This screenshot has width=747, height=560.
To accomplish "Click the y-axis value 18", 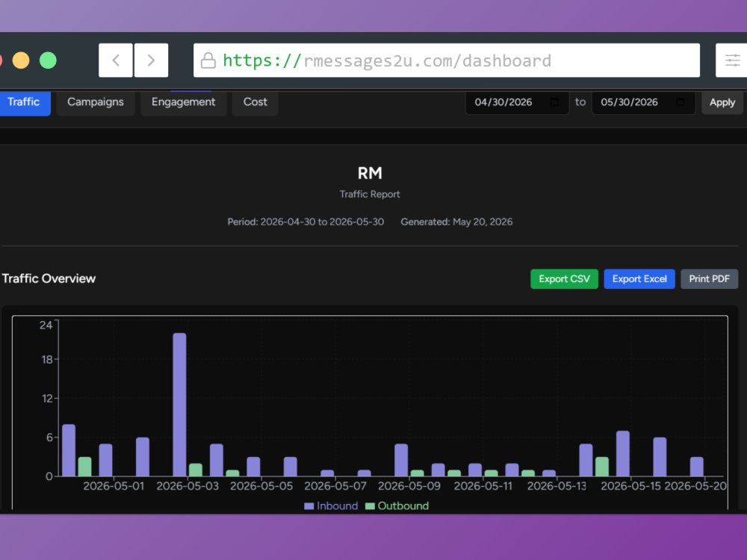I will click(x=46, y=360).
